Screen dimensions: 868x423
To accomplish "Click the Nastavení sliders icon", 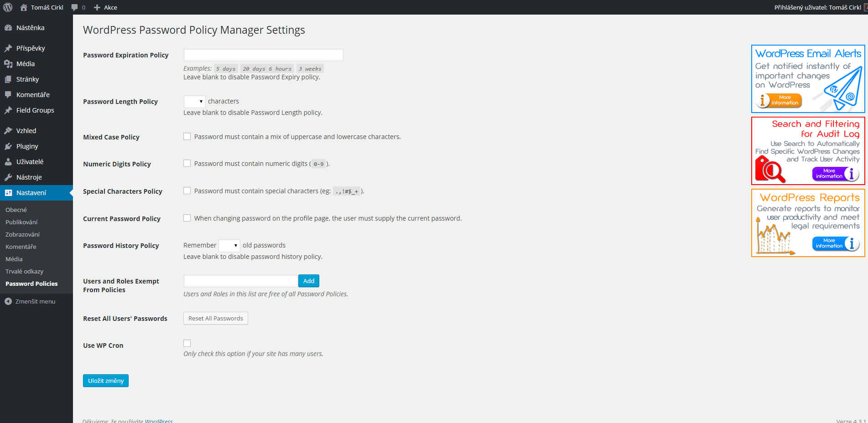I will pyautogui.click(x=8, y=193).
